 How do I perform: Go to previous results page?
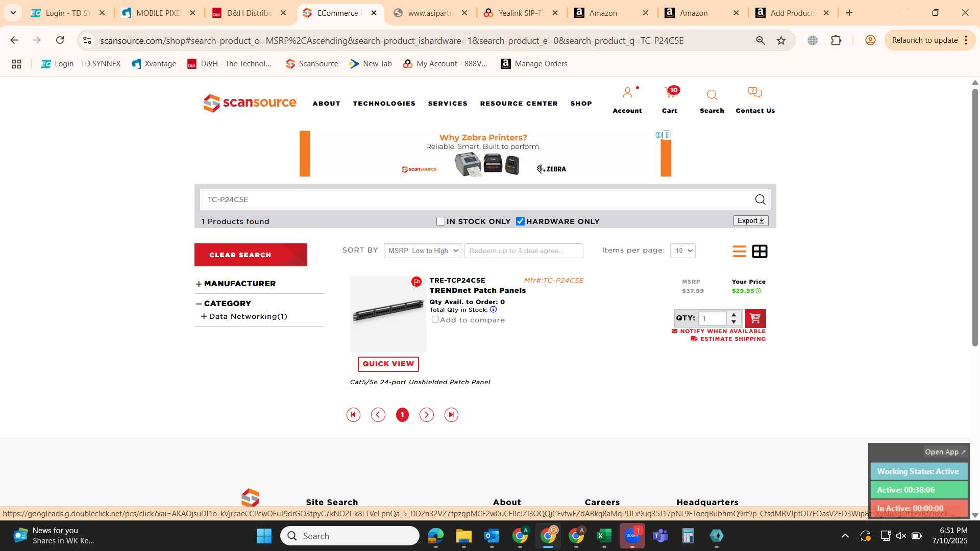(x=378, y=415)
